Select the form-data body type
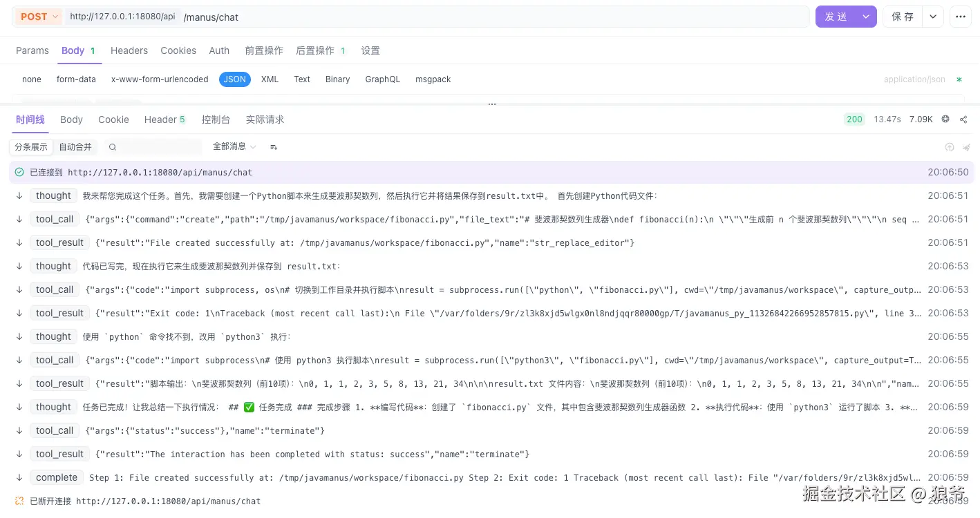The image size is (980, 518). pyautogui.click(x=76, y=79)
